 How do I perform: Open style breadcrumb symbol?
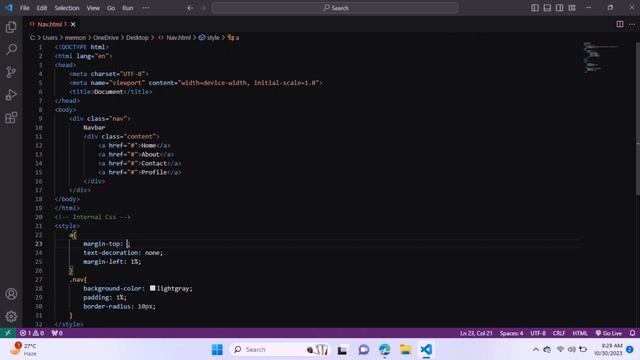tap(209, 38)
